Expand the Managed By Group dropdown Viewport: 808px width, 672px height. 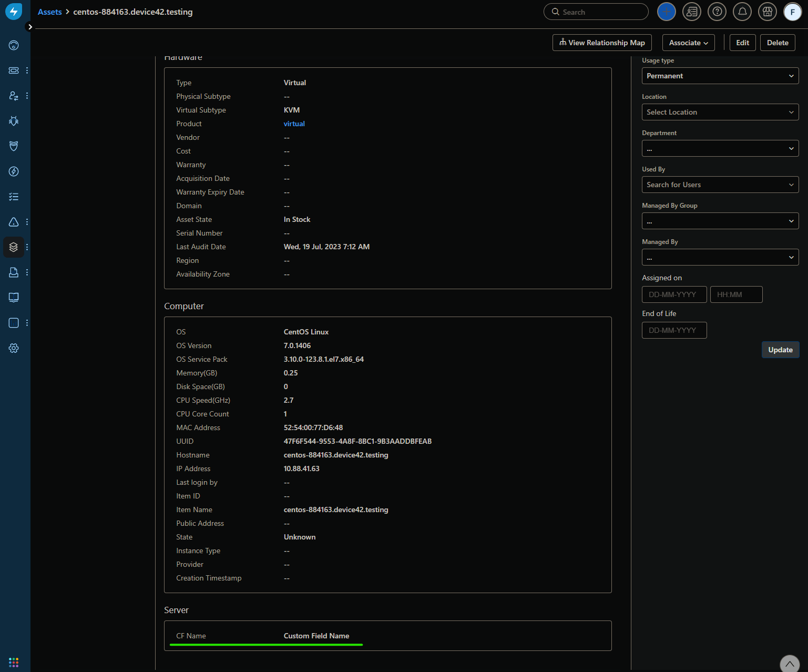tap(720, 221)
